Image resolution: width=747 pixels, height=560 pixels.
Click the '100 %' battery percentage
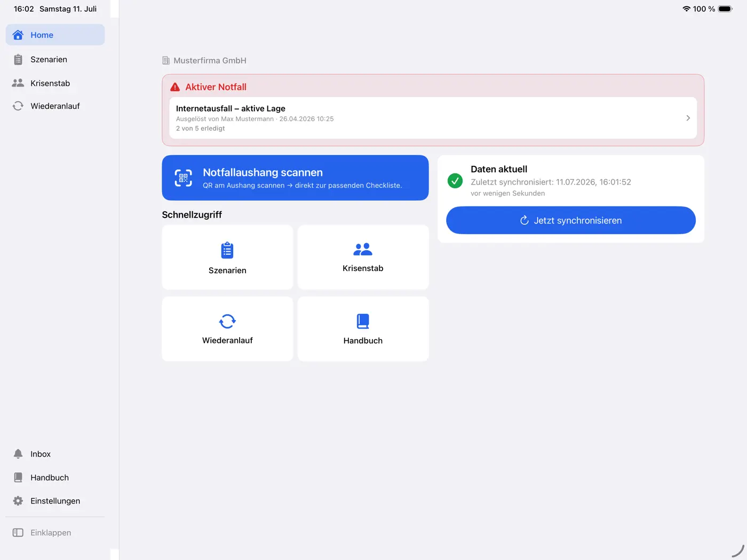point(704,9)
